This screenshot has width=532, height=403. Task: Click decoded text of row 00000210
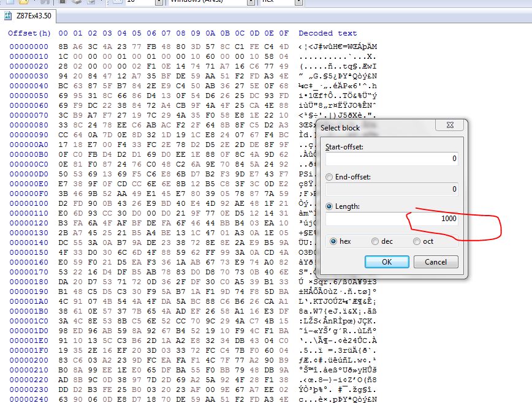pyautogui.click(x=338, y=370)
